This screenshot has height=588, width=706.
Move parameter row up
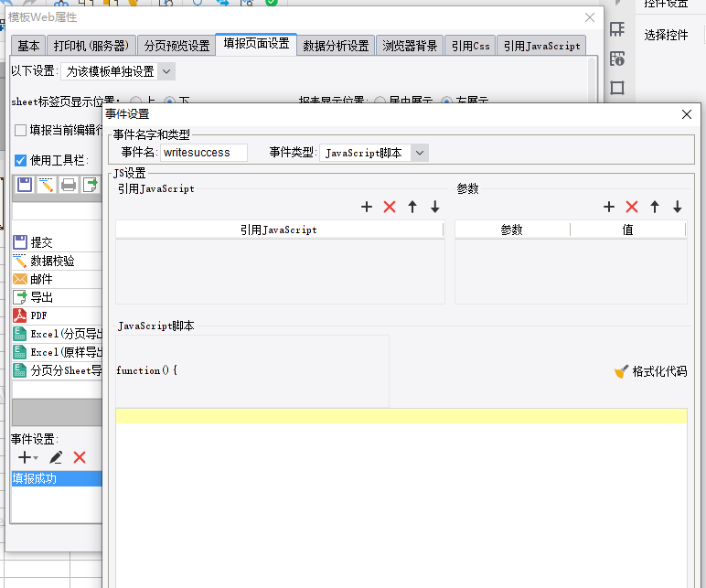click(655, 207)
